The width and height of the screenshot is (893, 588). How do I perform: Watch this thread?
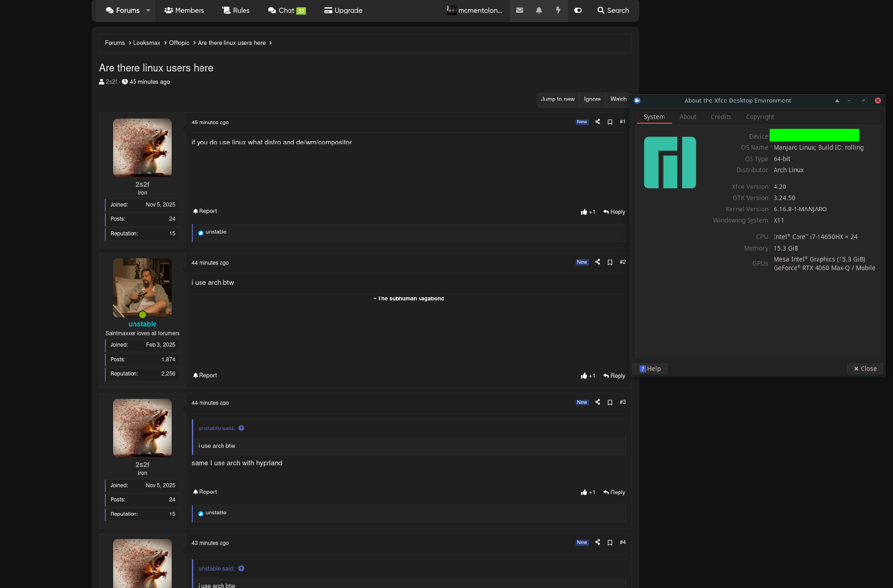[x=618, y=99]
